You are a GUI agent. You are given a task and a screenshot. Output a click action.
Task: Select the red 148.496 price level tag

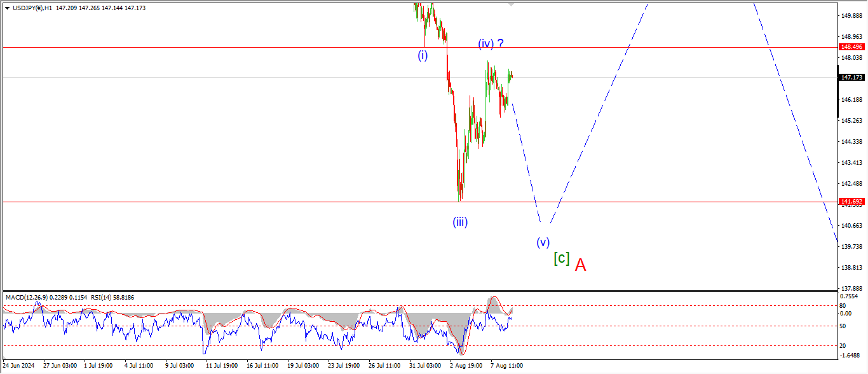[851, 47]
